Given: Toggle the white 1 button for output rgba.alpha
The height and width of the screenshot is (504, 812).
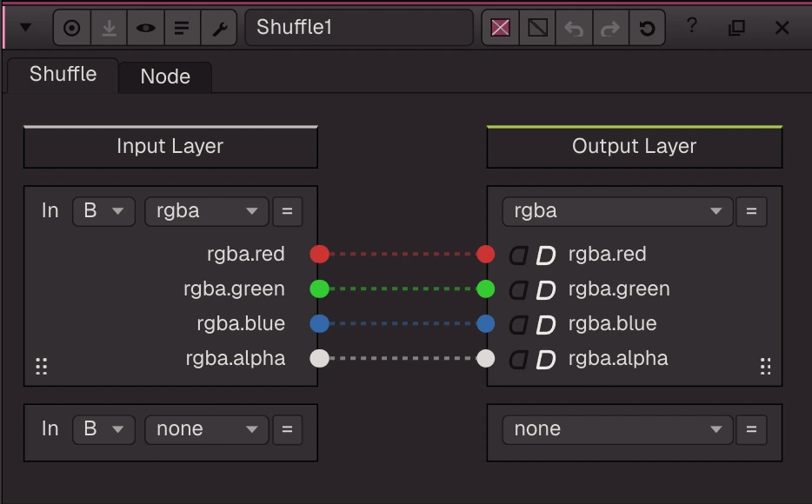Looking at the screenshot, I should click(546, 360).
